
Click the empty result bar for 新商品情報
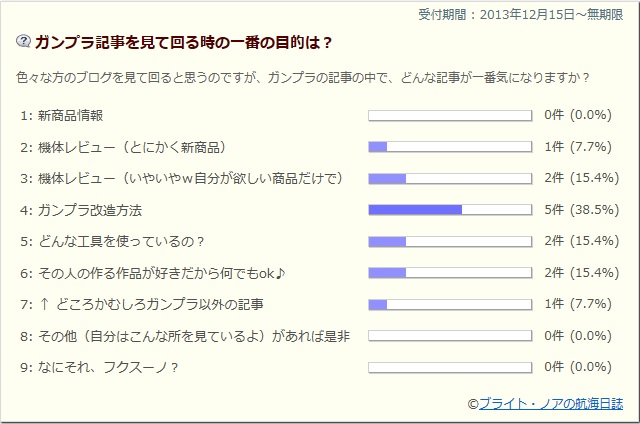(450, 115)
